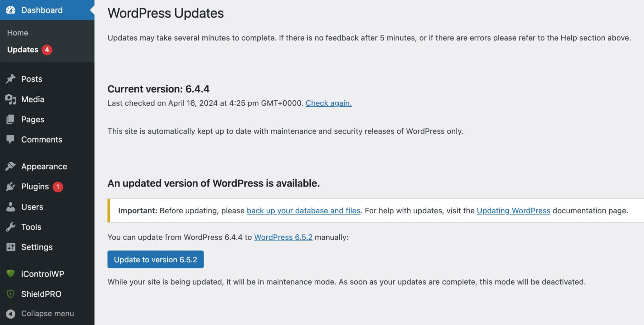
Task: Click the Pages icon in sidebar
Action: click(x=10, y=119)
